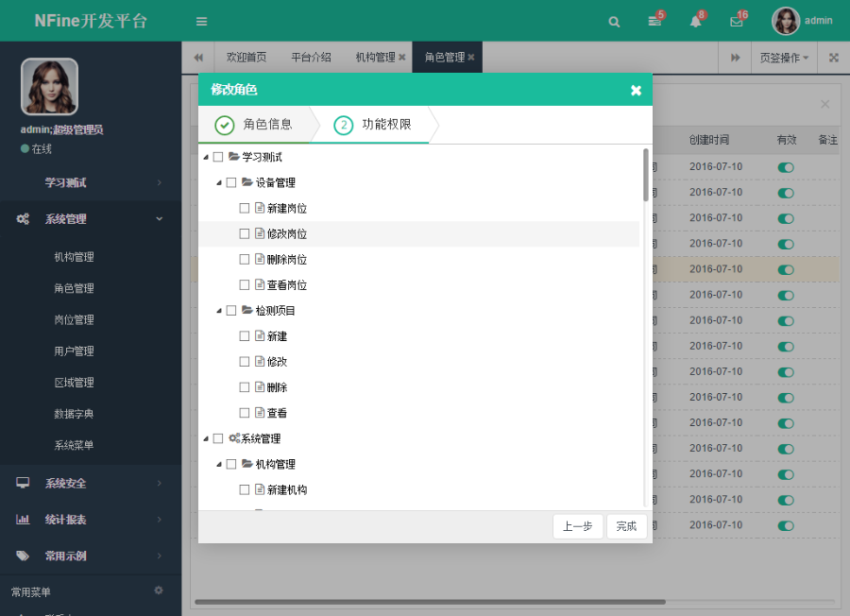Image resolution: width=850 pixels, height=616 pixels.
Task: Click the mail icon showing 16 unread
Action: point(737,21)
